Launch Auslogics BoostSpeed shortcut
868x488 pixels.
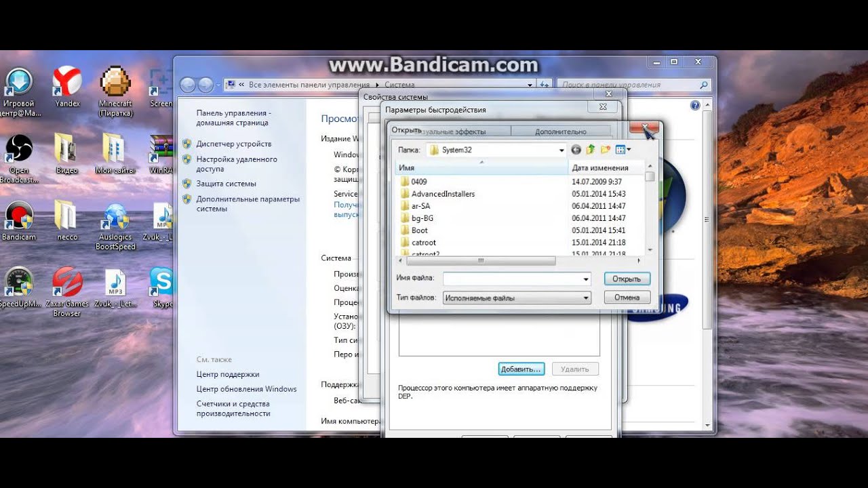115,226
